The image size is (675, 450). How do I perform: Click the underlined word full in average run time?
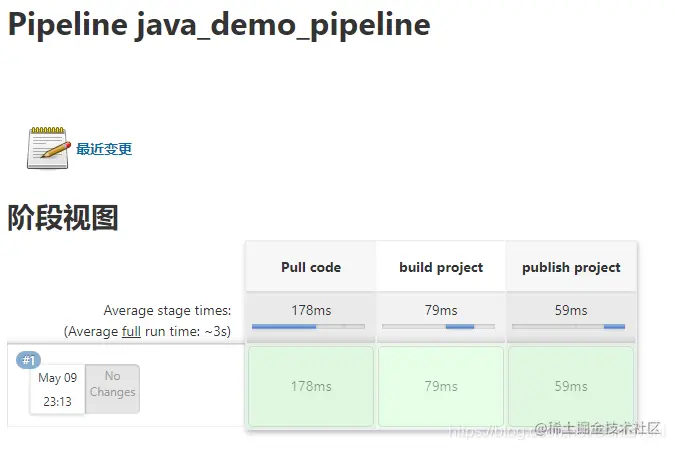pos(131,330)
